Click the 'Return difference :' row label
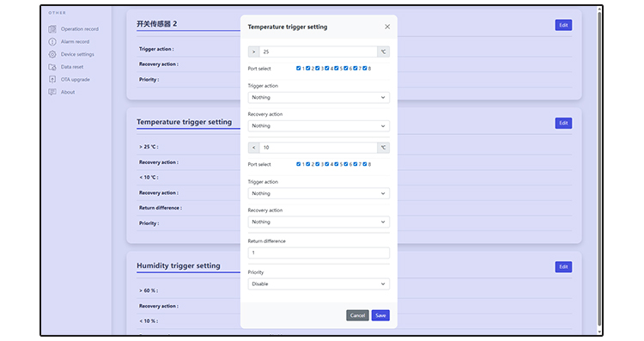The width and height of the screenshot is (644, 341). pyautogui.click(x=161, y=208)
